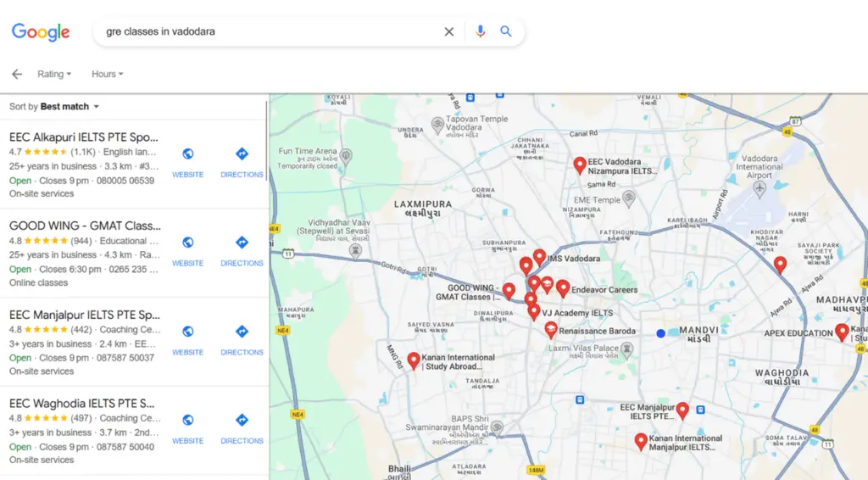Click the red pin near Khodiyar Nagar

(780, 265)
